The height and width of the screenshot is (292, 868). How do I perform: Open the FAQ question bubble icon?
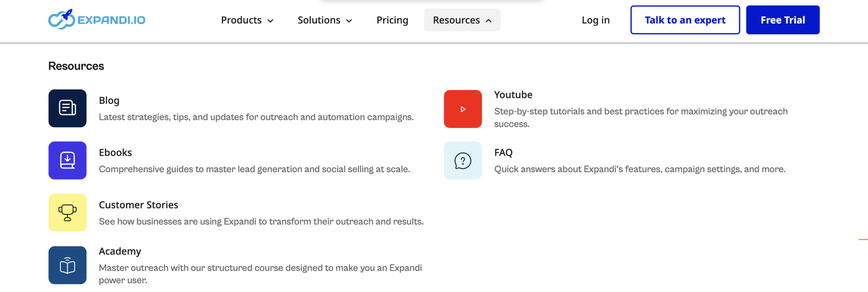point(463,161)
